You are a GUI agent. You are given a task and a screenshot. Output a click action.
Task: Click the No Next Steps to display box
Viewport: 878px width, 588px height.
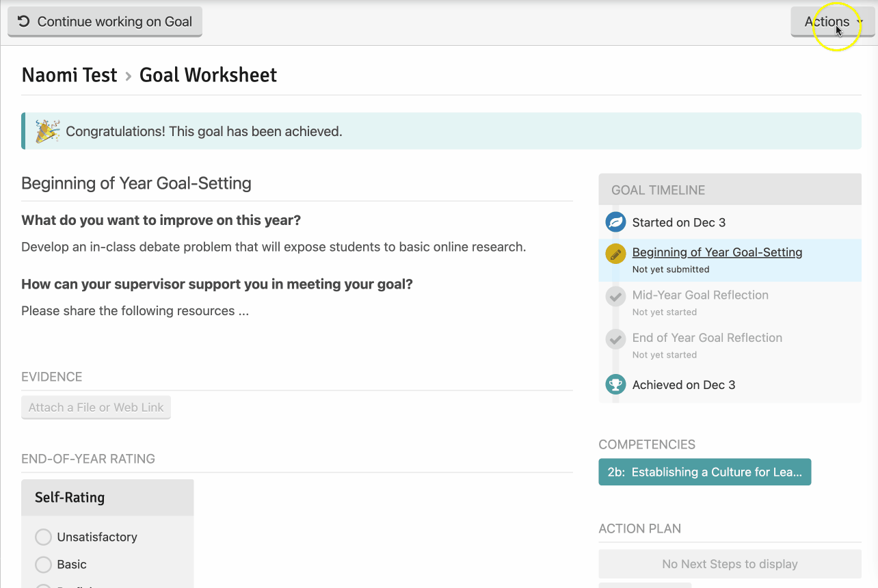730,564
